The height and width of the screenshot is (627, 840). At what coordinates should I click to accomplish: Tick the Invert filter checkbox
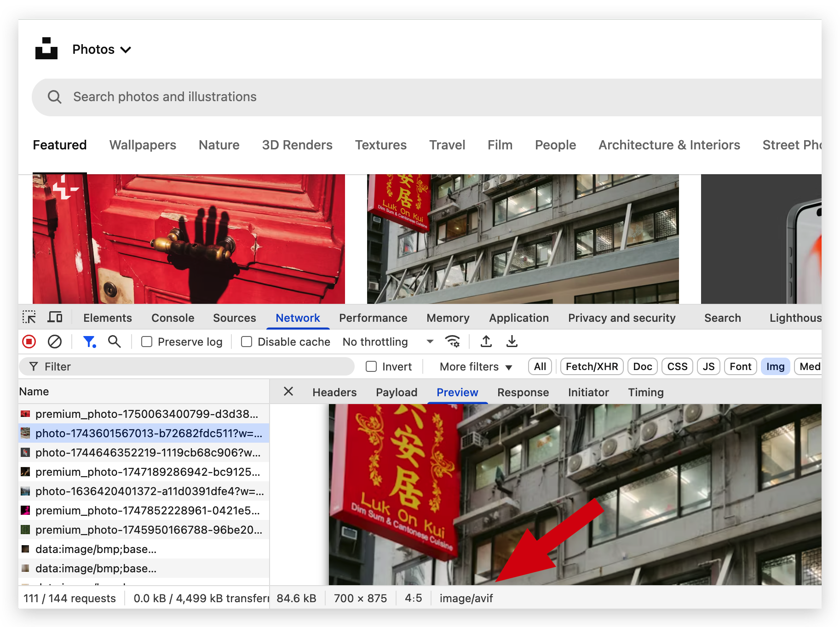click(x=371, y=367)
